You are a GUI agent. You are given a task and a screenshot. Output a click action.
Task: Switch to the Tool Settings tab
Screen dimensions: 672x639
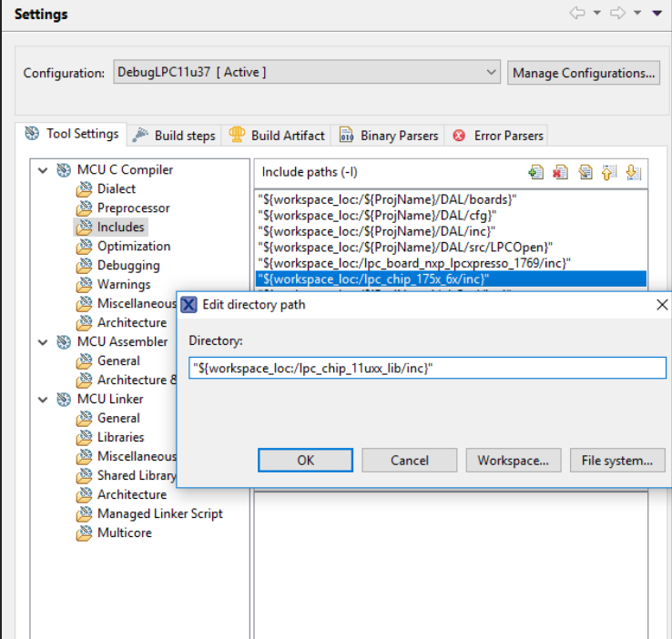pyautogui.click(x=71, y=134)
